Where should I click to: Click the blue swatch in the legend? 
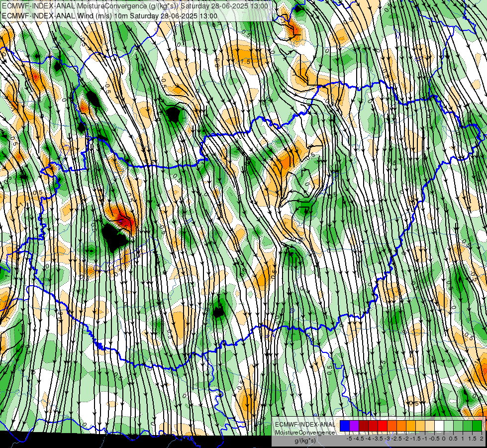coord(345,426)
